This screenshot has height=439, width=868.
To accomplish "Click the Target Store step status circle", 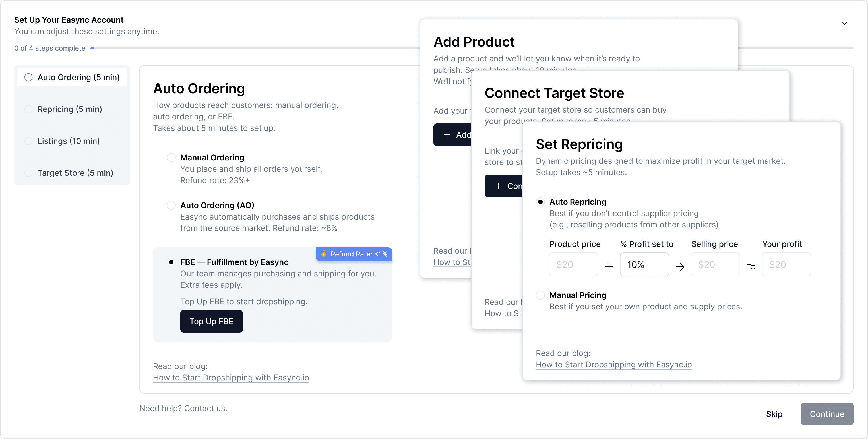I will (29, 173).
